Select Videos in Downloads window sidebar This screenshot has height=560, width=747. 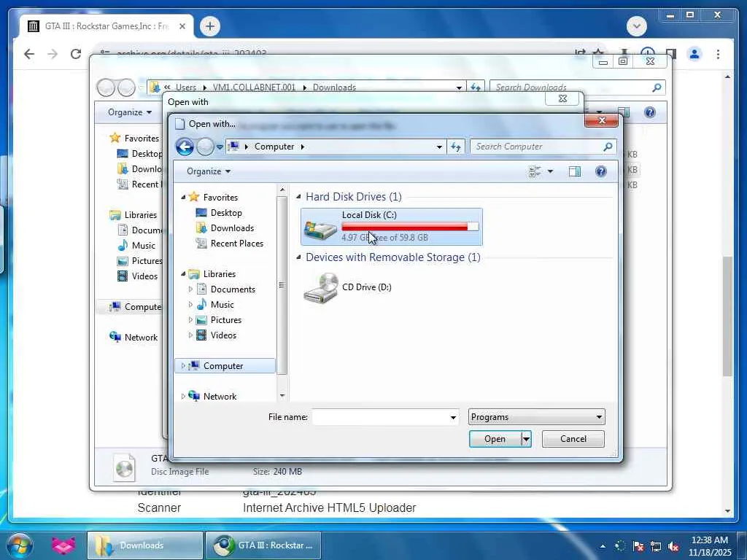pos(144,276)
